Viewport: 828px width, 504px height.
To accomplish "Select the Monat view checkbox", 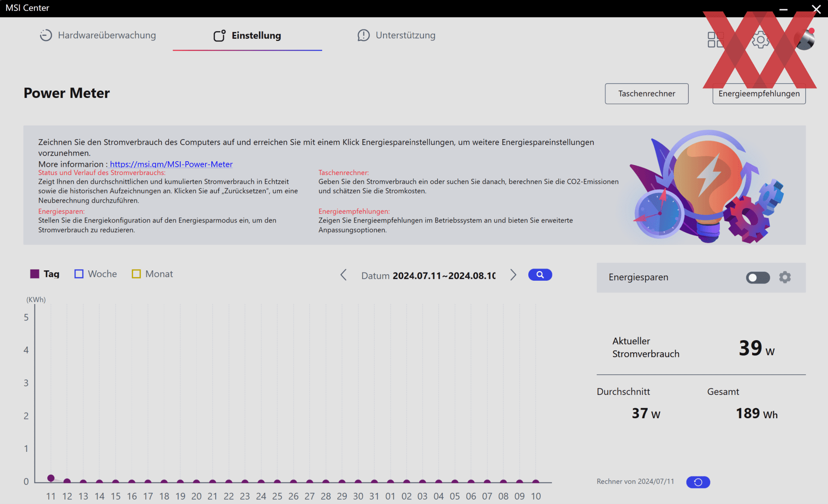I will (136, 274).
